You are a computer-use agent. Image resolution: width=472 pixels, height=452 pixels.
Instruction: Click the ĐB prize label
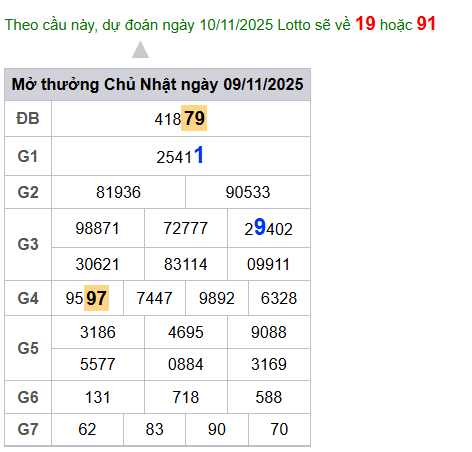(x=28, y=118)
